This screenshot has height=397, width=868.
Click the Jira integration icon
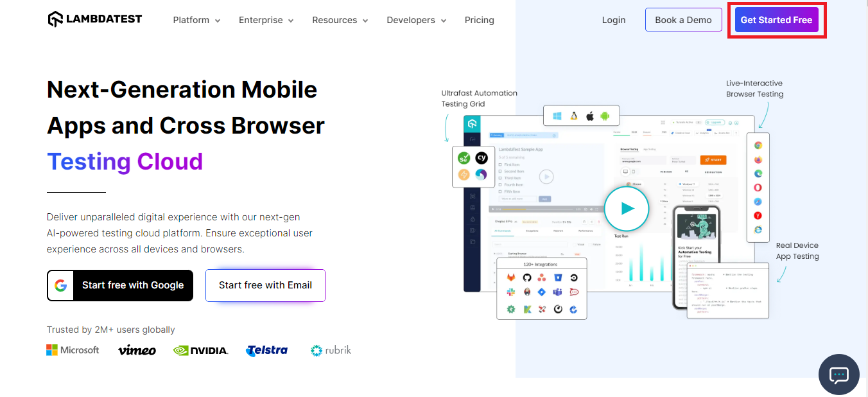point(542,292)
